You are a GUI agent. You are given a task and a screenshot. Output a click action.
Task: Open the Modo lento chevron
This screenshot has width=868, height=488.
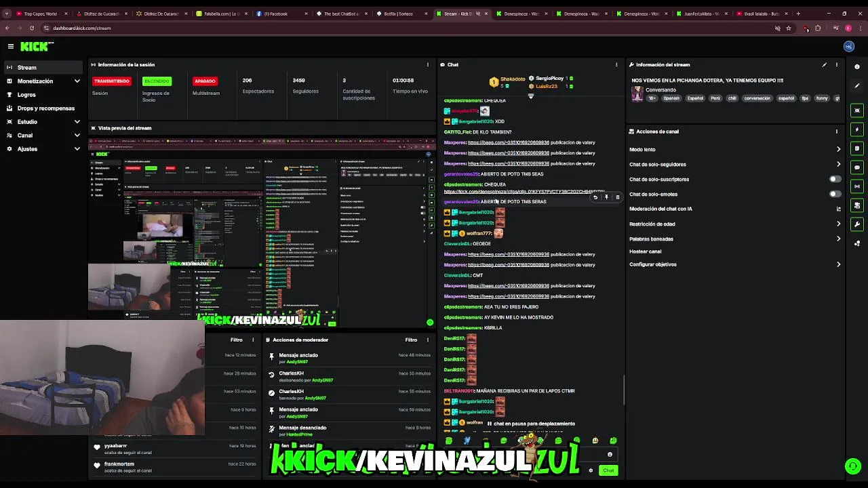pos(838,149)
